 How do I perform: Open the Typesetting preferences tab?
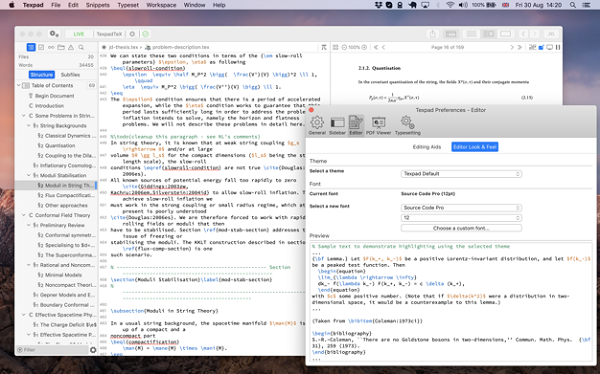(x=408, y=126)
